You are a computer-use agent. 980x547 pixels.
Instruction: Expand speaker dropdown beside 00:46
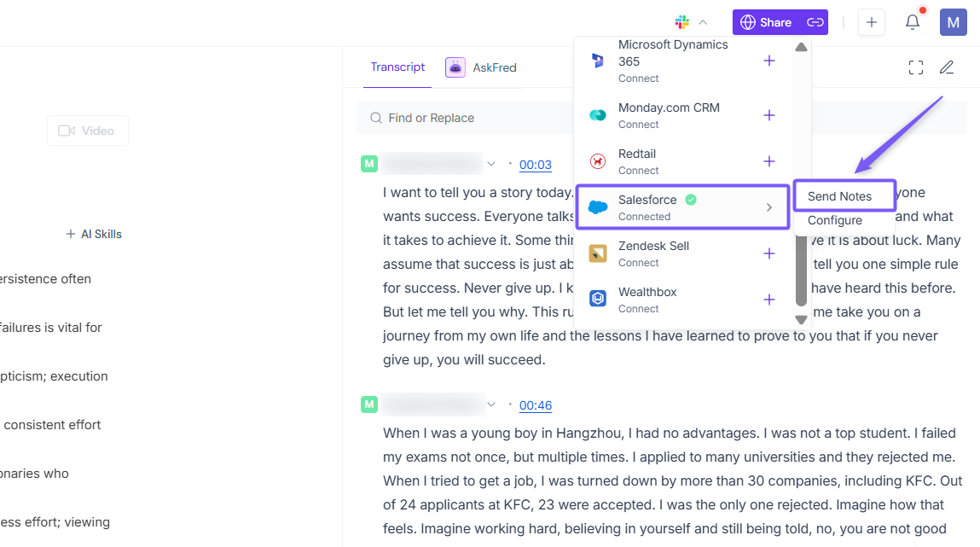point(491,404)
